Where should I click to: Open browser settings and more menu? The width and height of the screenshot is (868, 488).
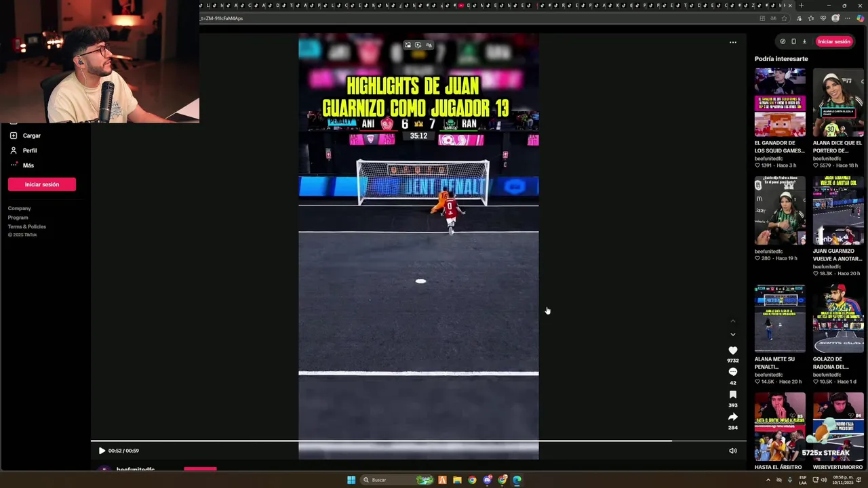[848, 18]
